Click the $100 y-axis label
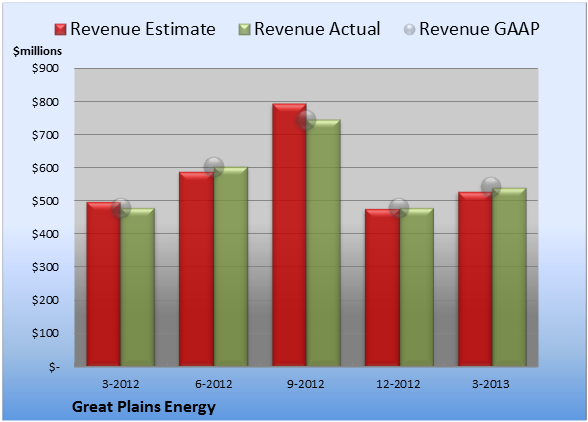 [x=45, y=333]
